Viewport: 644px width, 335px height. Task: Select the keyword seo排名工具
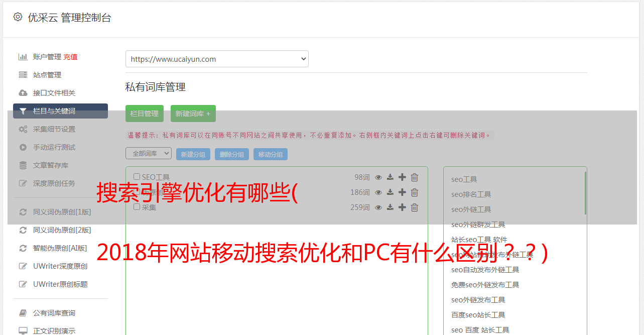[471, 194]
